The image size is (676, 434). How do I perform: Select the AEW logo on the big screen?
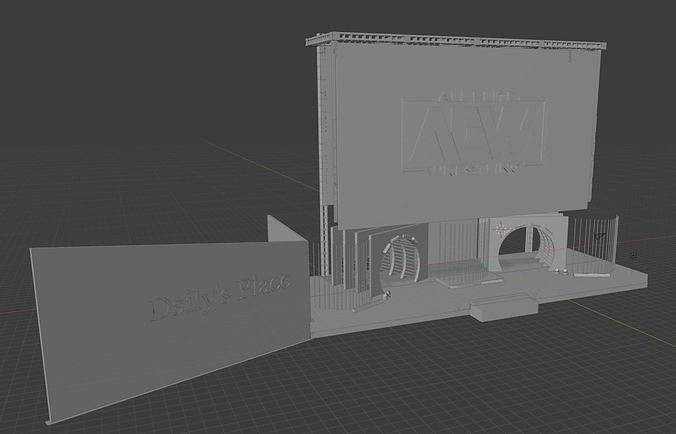[473, 133]
